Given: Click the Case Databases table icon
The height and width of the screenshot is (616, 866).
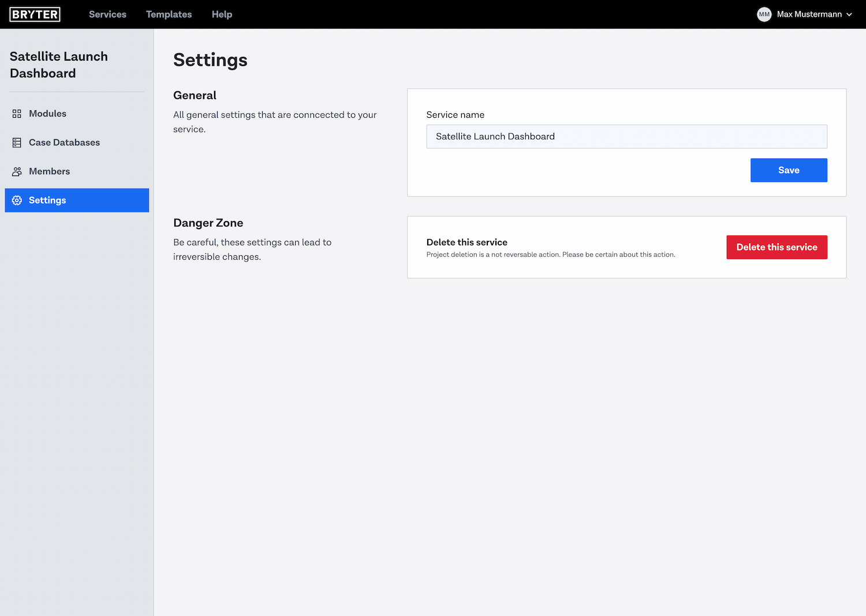Looking at the screenshot, I should pyautogui.click(x=17, y=143).
